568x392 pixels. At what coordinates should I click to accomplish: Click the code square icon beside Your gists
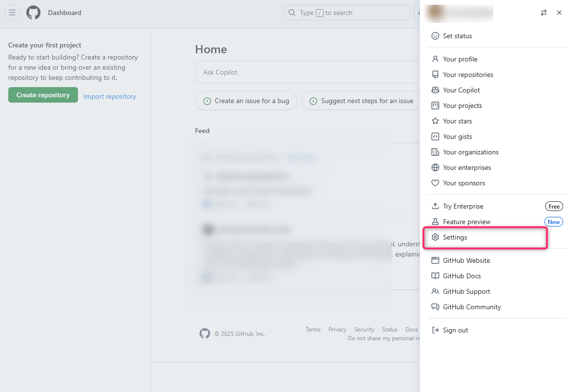pos(435,136)
